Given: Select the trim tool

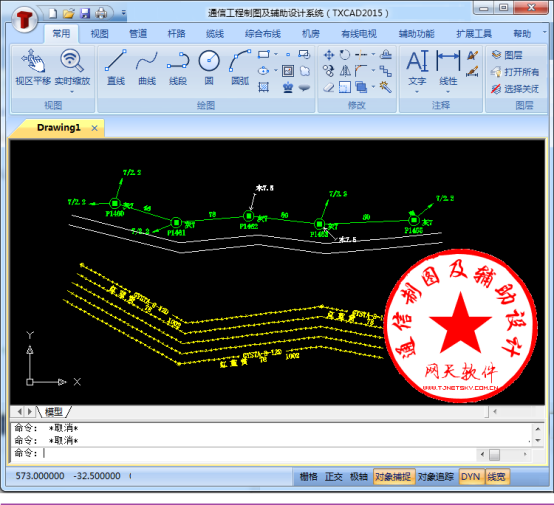Looking at the screenshot, I should 361,54.
